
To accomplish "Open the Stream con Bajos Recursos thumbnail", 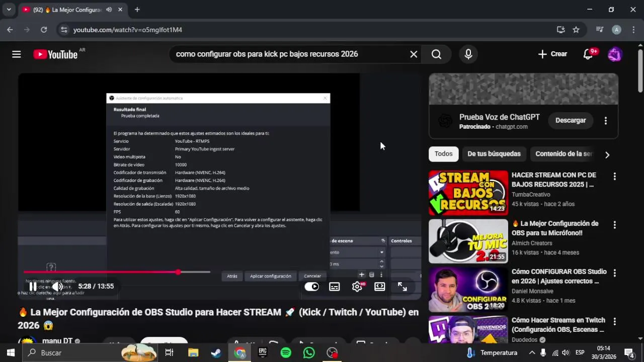I will tap(468, 193).
